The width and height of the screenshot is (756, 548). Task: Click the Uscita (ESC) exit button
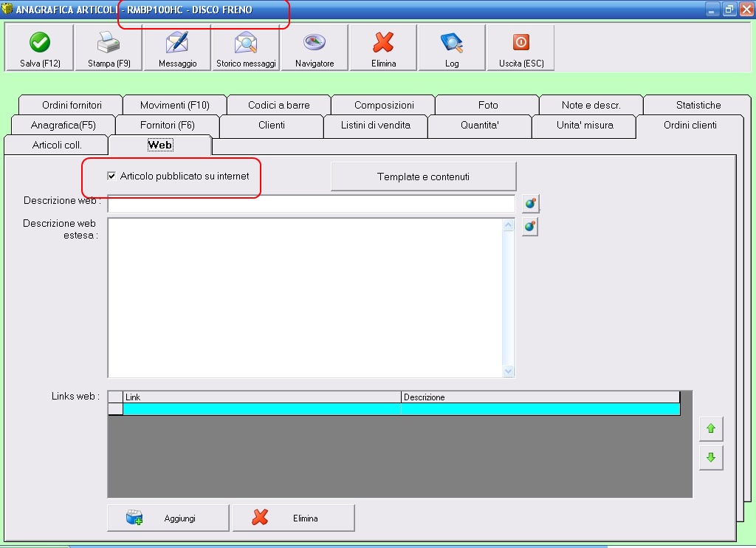(520, 48)
